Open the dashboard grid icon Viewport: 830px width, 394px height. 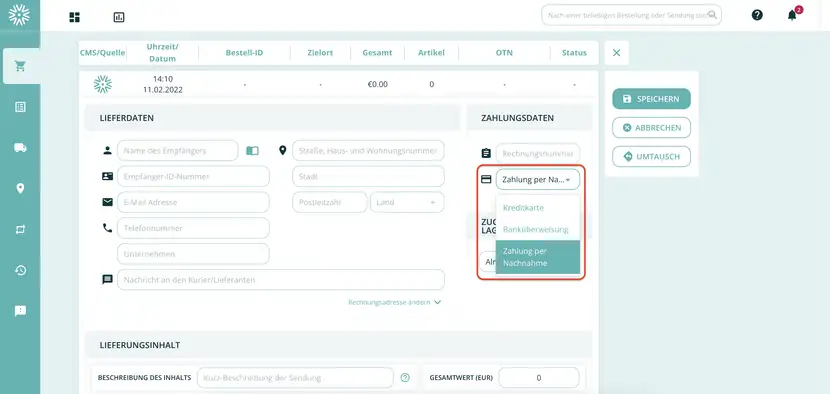75,17
